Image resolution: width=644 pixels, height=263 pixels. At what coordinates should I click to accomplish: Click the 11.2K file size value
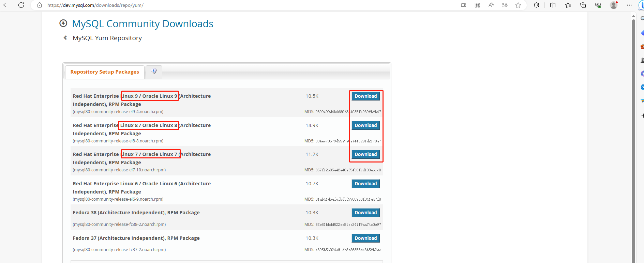(x=312, y=154)
